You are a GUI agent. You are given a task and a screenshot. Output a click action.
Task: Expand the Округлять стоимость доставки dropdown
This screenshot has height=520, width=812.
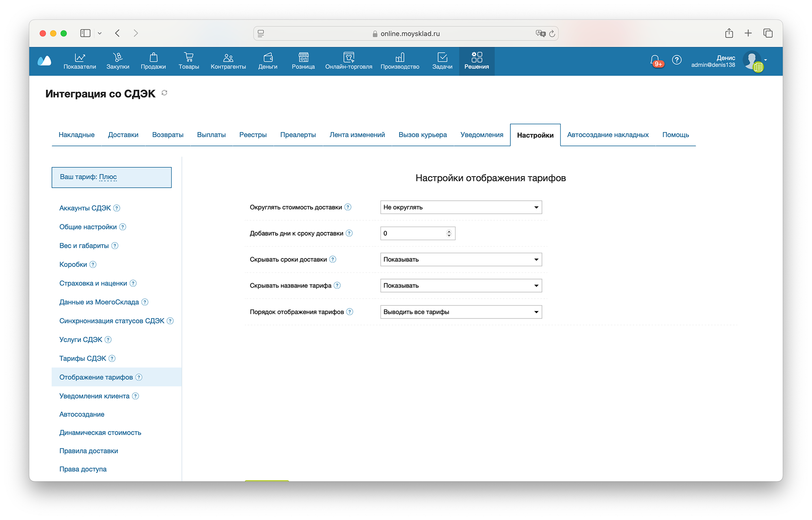(461, 207)
